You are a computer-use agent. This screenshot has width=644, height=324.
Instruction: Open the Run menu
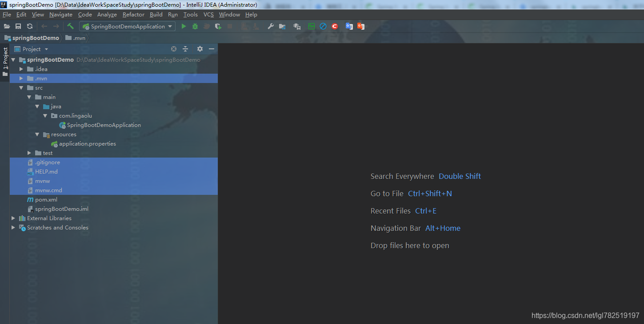click(x=173, y=15)
